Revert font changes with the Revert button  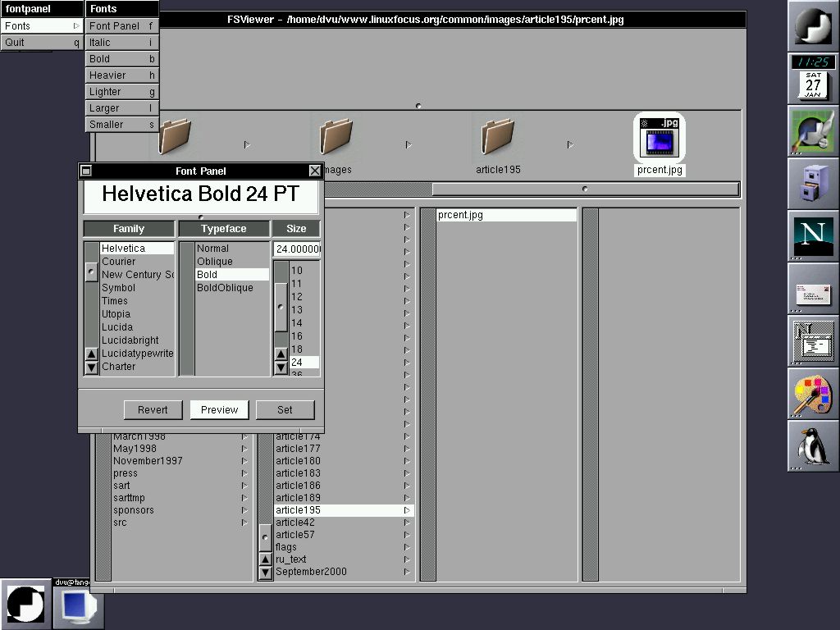[153, 410]
